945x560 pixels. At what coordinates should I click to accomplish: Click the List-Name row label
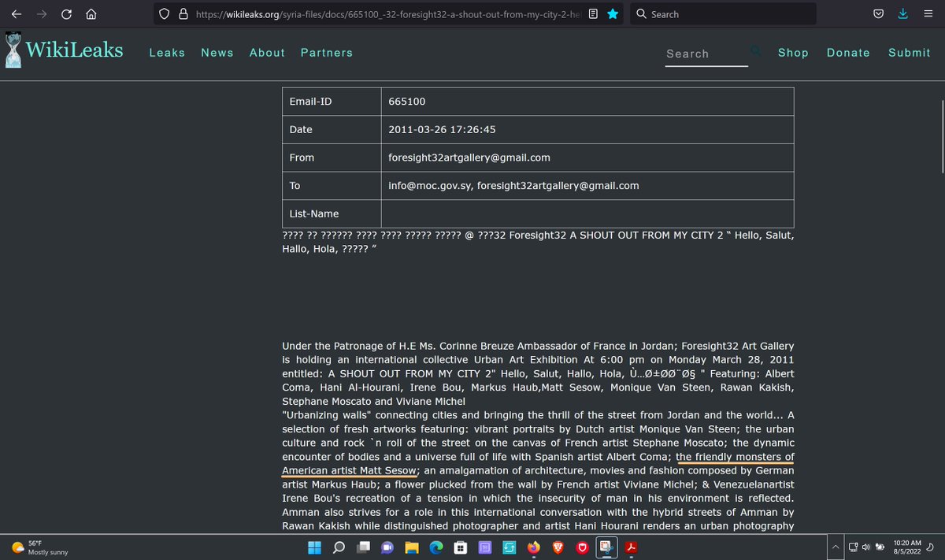pos(314,214)
